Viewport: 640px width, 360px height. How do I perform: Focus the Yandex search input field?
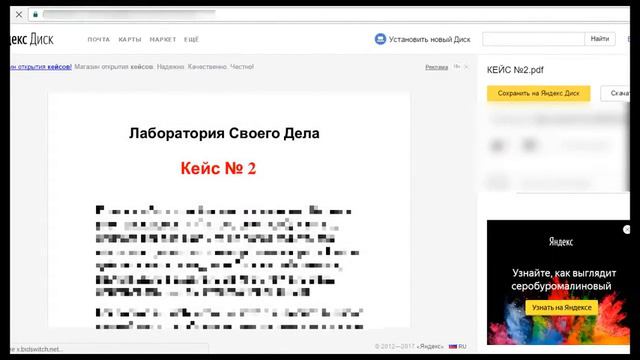pos(533,39)
